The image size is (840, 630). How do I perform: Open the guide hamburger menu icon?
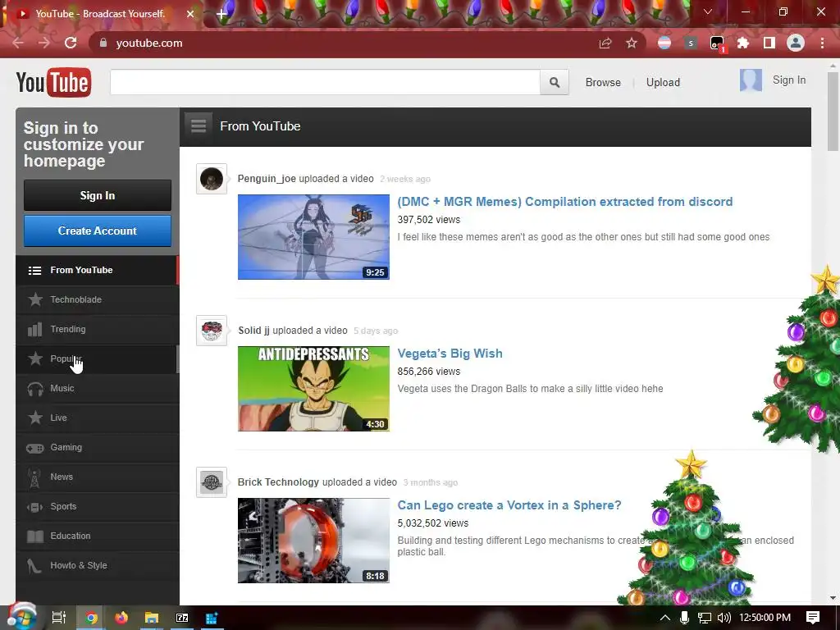coord(199,126)
